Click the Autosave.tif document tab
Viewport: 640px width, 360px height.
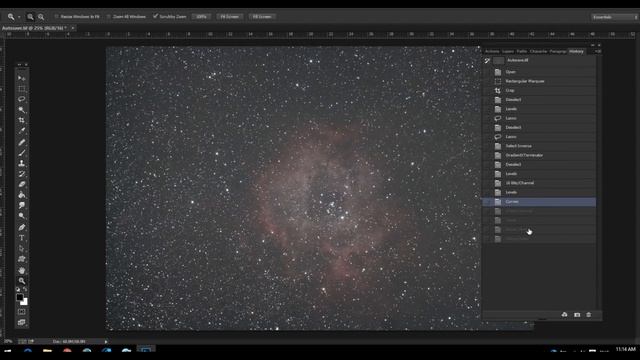click(x=33, y=28)
